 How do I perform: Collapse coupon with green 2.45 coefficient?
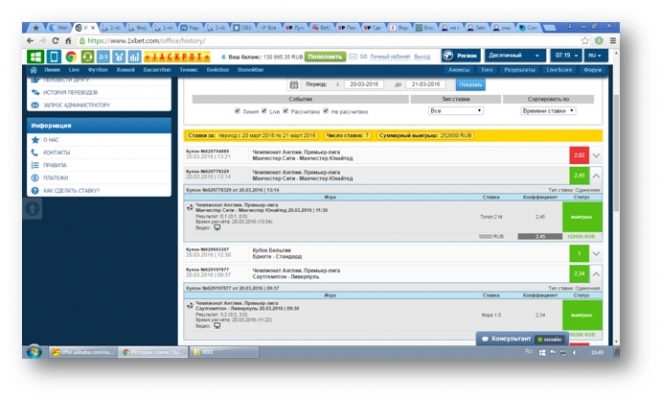click(596, 176)
